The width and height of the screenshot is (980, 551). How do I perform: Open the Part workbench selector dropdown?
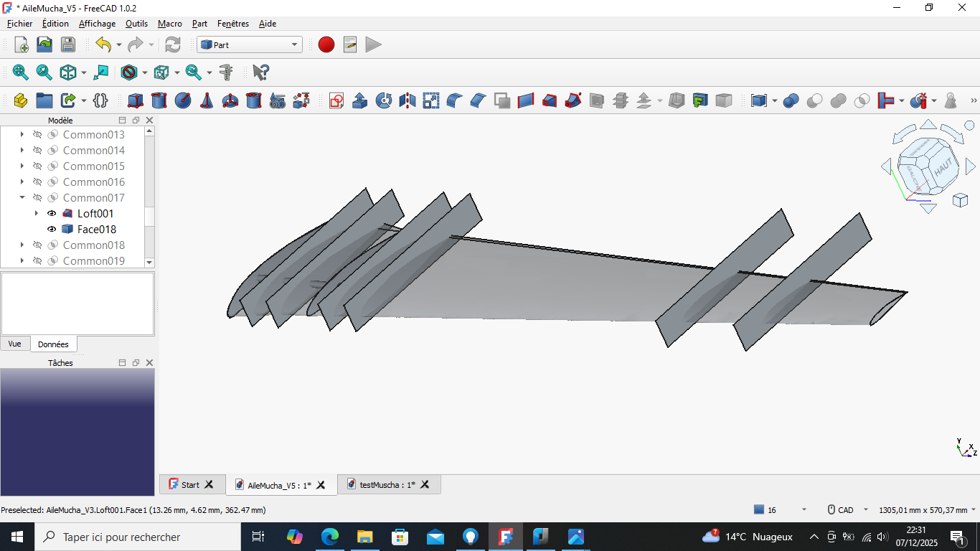pyautogui.click(x=250, y=45)
